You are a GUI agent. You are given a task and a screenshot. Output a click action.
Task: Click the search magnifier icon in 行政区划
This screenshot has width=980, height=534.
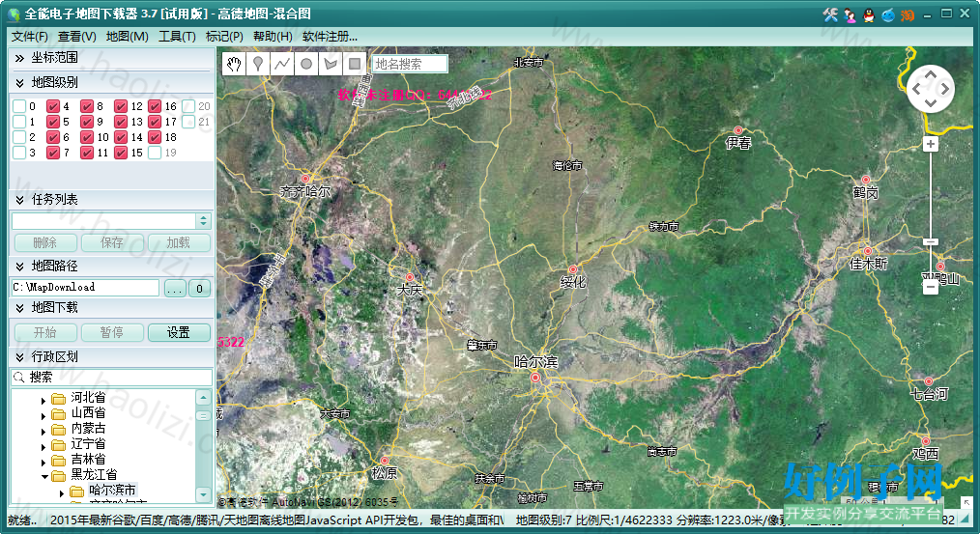[x=18, y=378]
